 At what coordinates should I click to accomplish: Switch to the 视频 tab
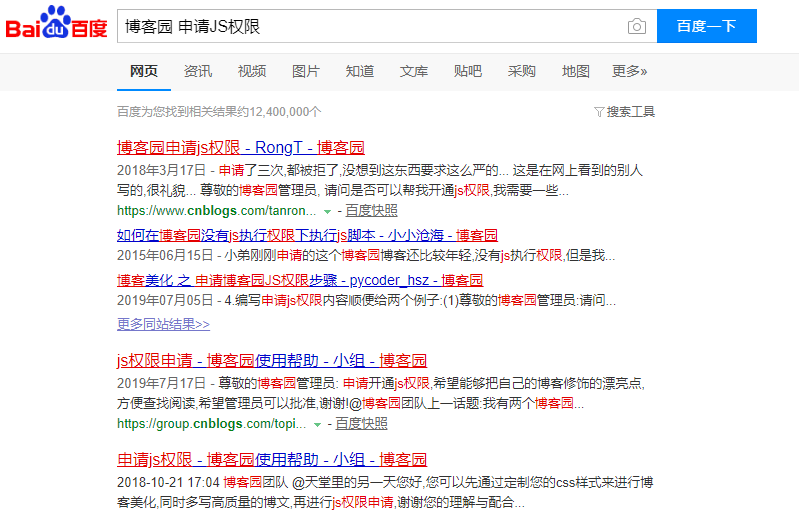[x=252, y=71]
